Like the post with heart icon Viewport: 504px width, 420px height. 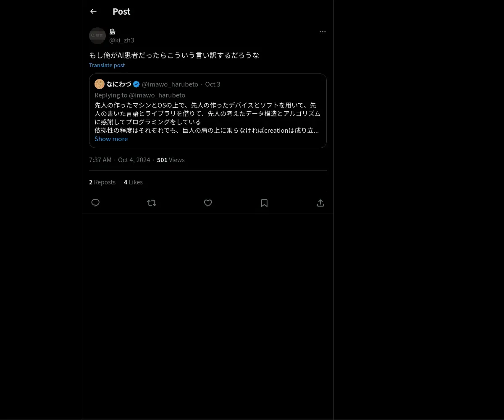pyautogui.click(x=208, y=203)
